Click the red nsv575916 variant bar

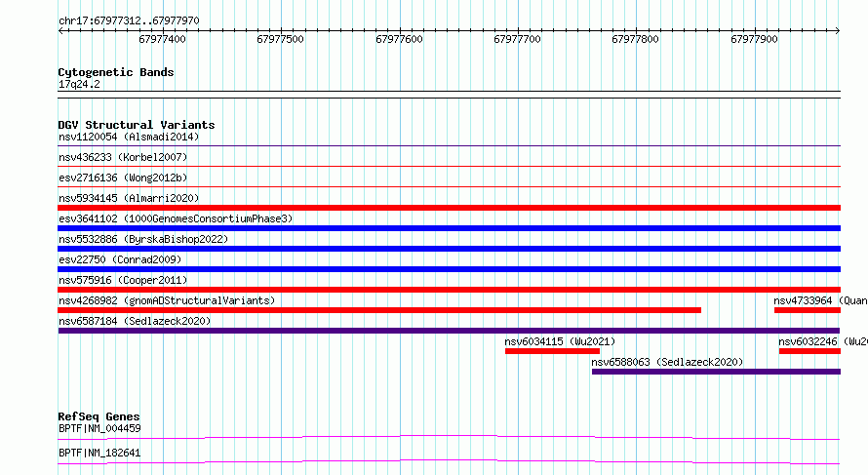click(x=449, y=290)
